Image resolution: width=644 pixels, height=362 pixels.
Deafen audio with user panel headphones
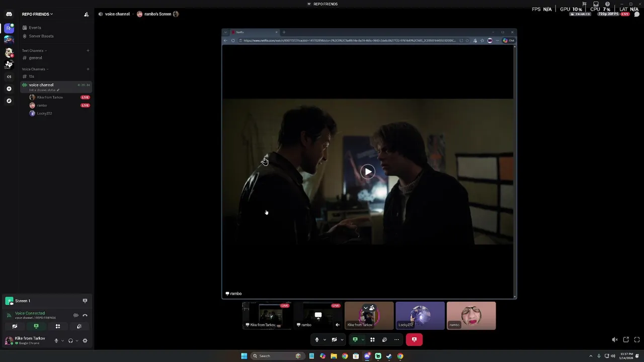(x=70, y=340)
